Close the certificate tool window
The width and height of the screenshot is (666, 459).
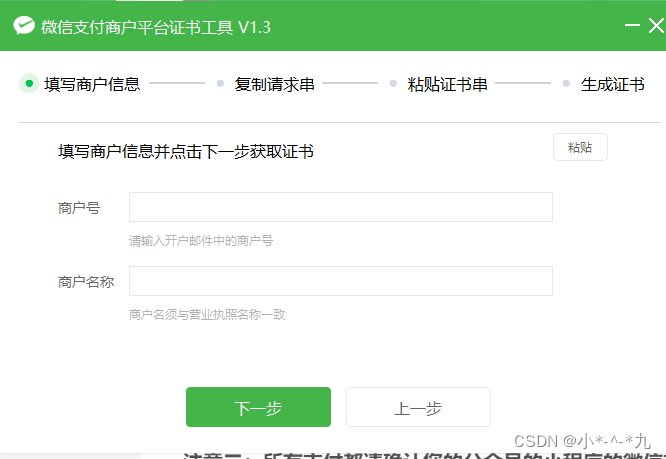(656, 25)
